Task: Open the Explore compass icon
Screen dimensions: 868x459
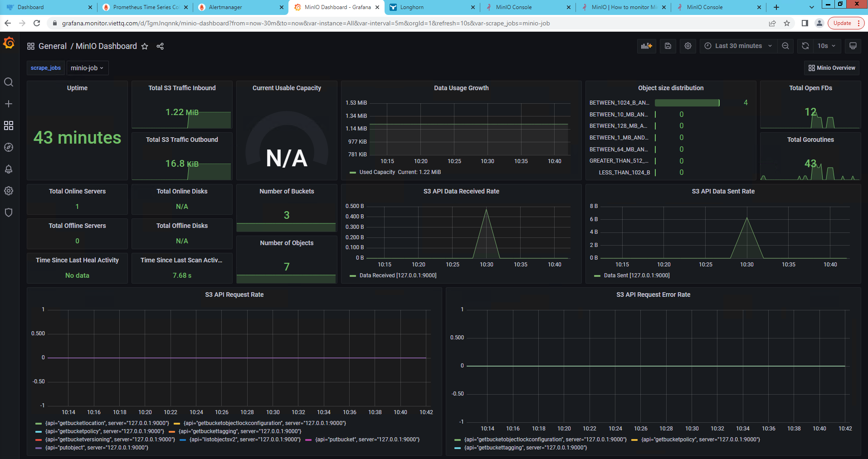Action: click(9, 147)
